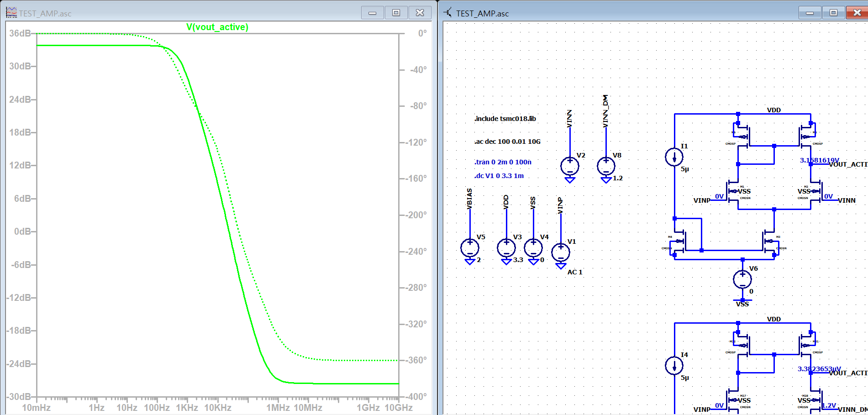The height and width of the screenshot is (415, 868).
Task: Click the VINN label of the upper amplifier
Action: 847,200
